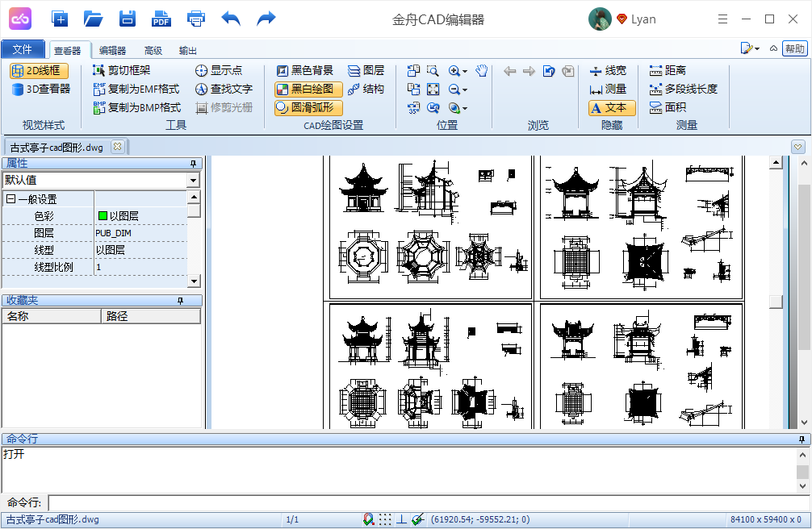Collapse the 一般设置 tree section
Screen dimensions: 812x529
tap(10, 199)
